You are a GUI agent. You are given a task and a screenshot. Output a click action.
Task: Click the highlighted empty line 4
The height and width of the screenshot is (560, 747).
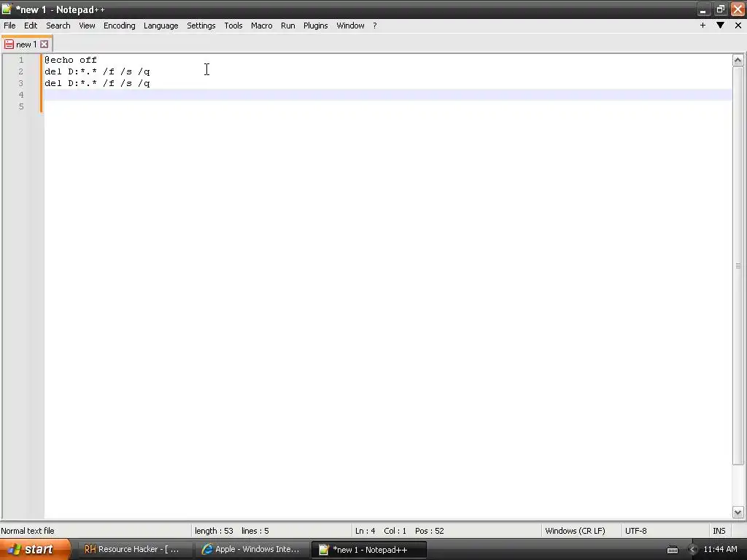388,95
